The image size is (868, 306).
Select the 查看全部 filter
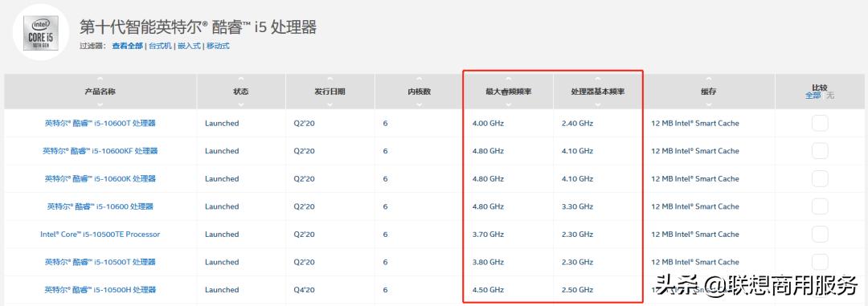(127, 46)
